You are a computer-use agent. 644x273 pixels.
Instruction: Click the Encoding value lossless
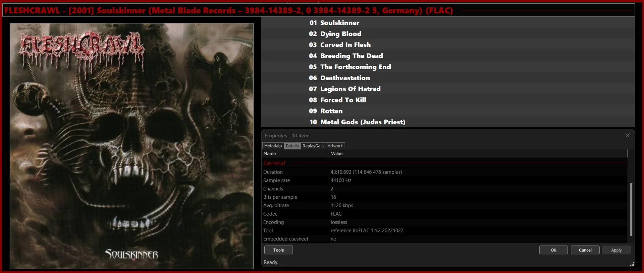pos(339,222)
